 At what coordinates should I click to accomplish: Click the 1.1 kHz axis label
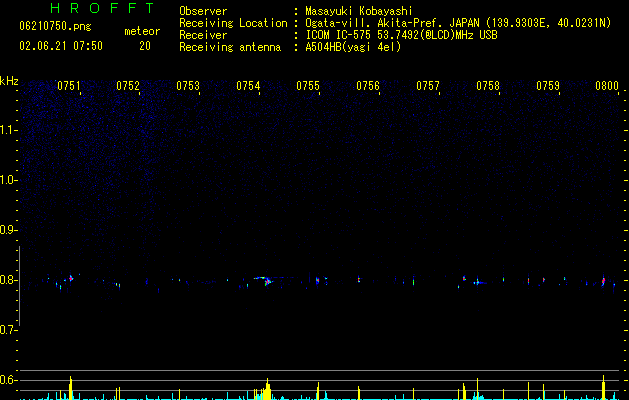[8, 130]
